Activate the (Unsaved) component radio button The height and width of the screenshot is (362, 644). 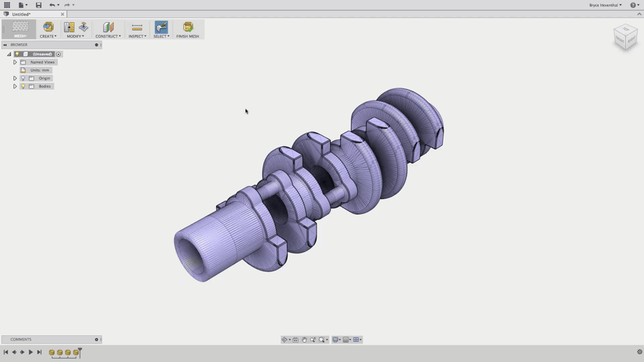click(x=58, y=54)
